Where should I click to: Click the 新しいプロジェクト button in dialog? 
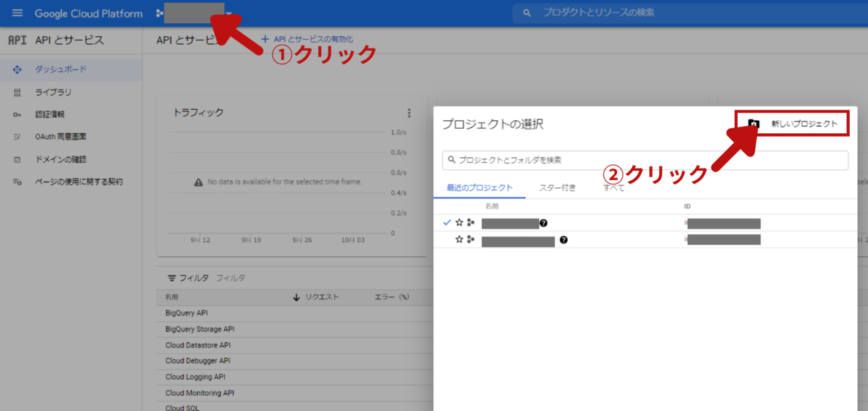(x=792, y=124)
